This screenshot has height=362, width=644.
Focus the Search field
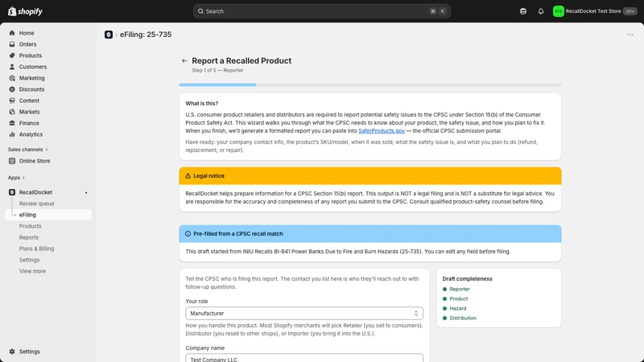pos(321,11)
